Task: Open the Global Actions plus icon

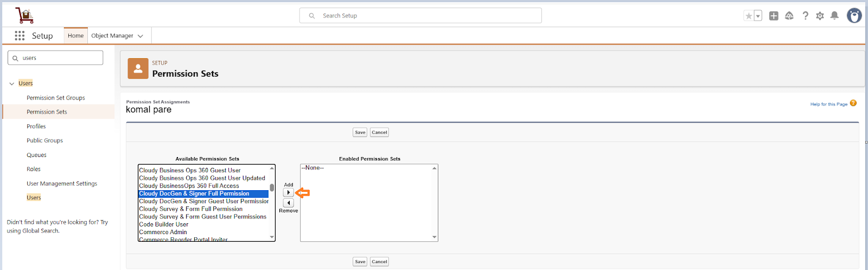Action: [774, 16]
